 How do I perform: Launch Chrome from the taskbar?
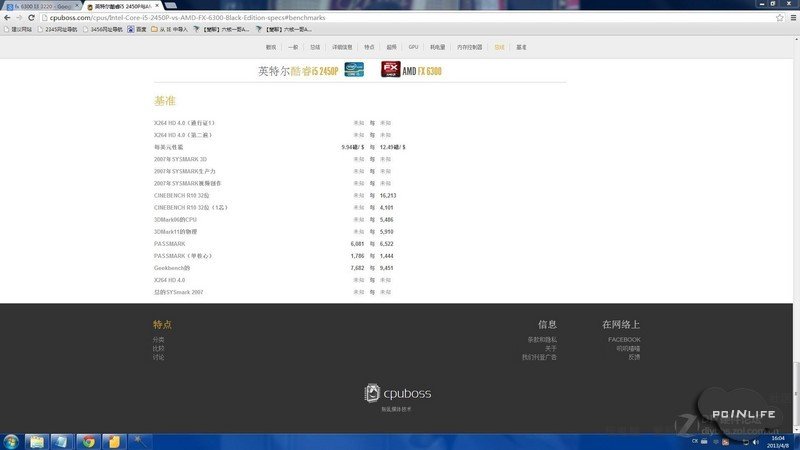pos(88,441)
